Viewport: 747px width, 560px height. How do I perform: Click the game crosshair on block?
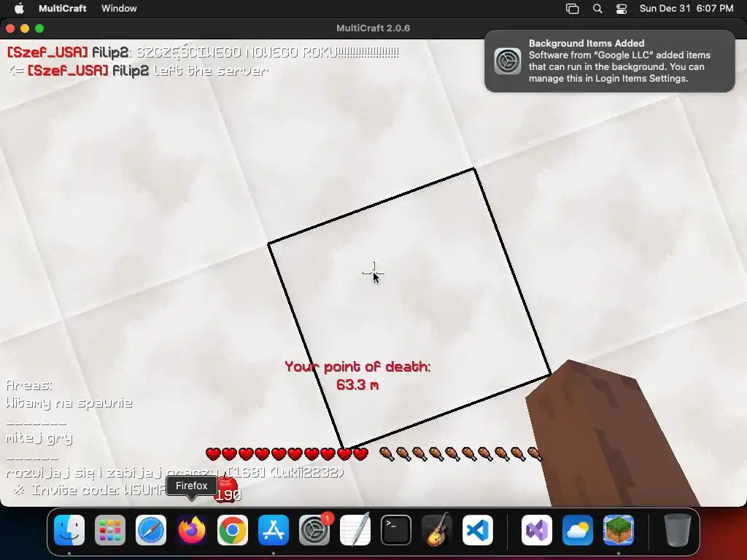coord(373,273)
